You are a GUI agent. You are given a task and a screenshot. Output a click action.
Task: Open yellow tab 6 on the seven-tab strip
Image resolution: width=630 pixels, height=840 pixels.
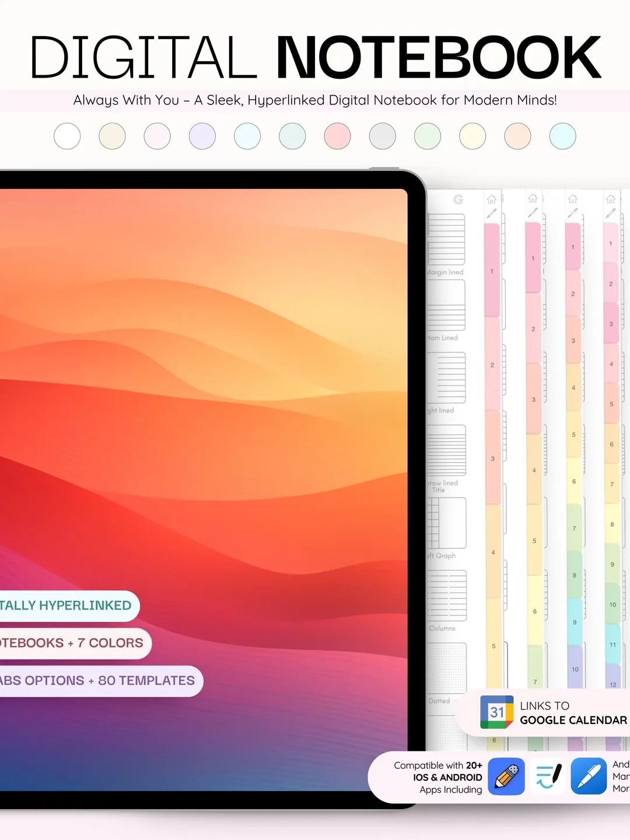click(535, 611)
